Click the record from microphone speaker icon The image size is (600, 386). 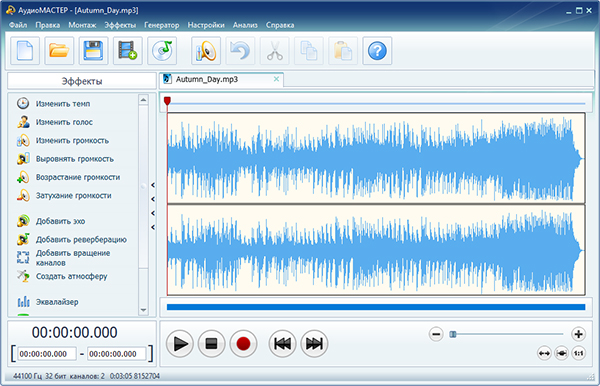(206, 51)
